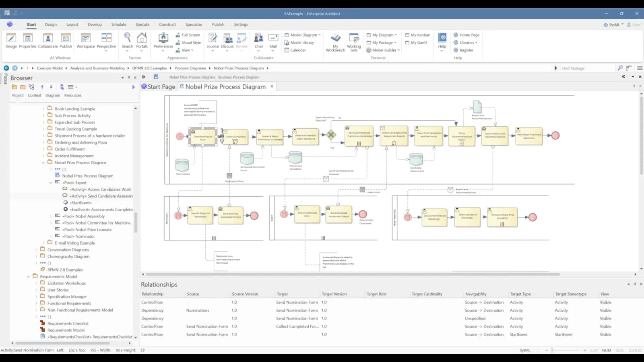Click the Browser move-down arrow icon
Viewport: 644px width, 362px height.
(x=51, y=86)
